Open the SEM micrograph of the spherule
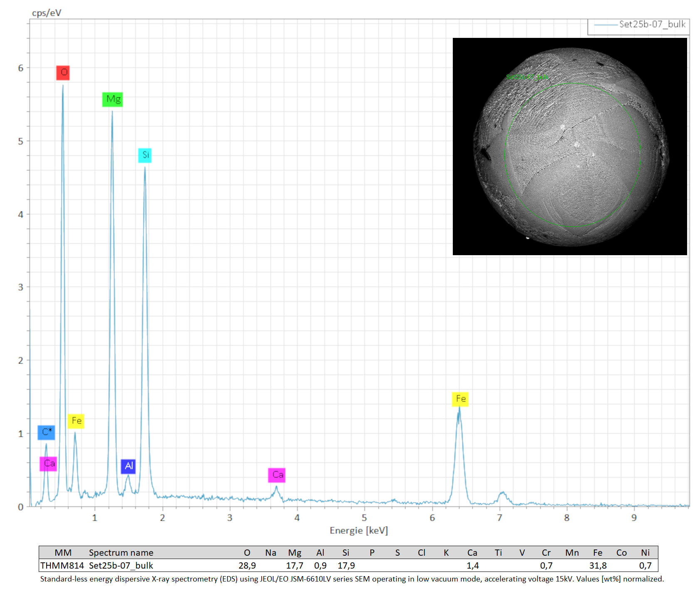Image resolution: width=700 pixels, height=589 pixels. (569, 146)
